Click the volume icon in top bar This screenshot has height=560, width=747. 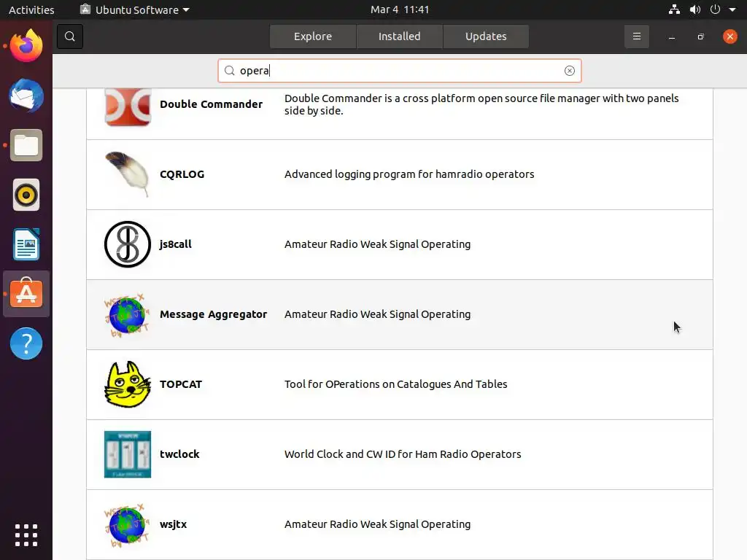(x=695, y=9)
